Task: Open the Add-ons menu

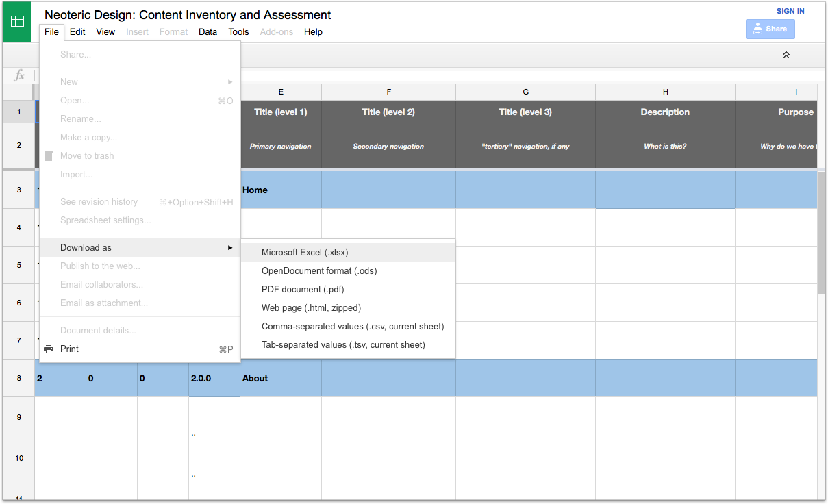Action: pos(277,32)
